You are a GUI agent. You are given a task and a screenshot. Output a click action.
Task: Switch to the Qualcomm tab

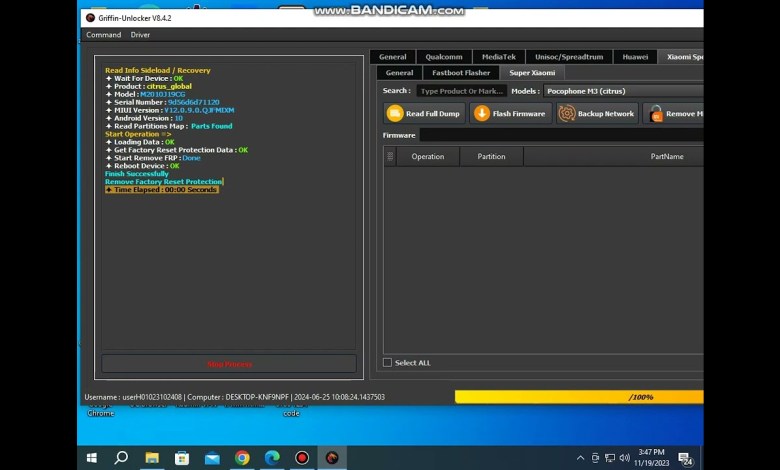pyautogui.click(x=443, y=57)
